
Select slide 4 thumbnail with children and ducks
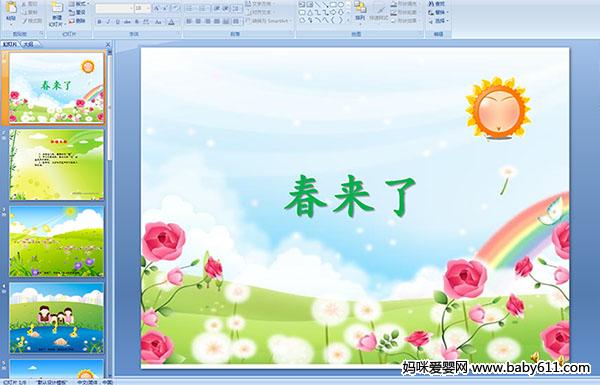pyautogui.click(x=57, y=318)
